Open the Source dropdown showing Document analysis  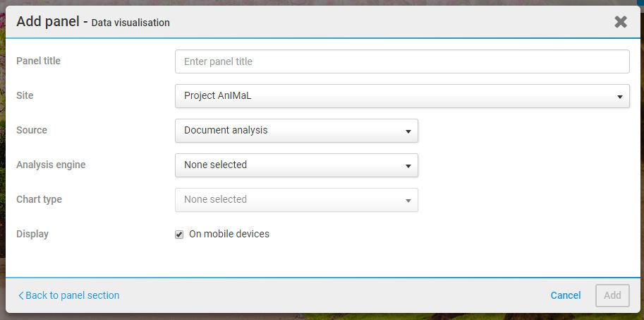click(296, 131)
